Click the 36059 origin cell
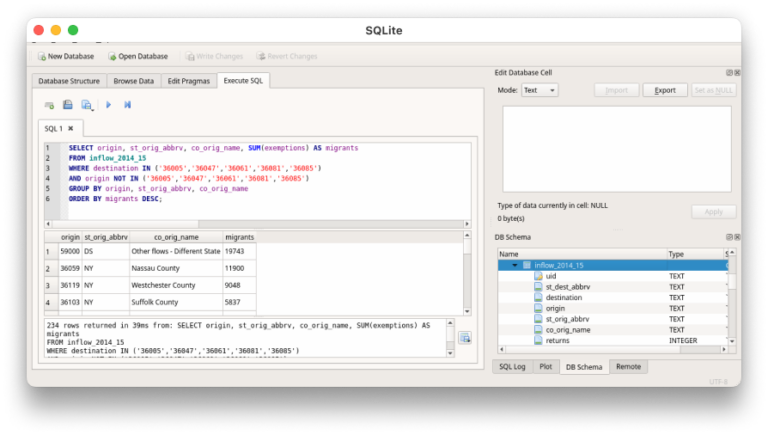This screenshot has width=768, height=435. (70, 268)
